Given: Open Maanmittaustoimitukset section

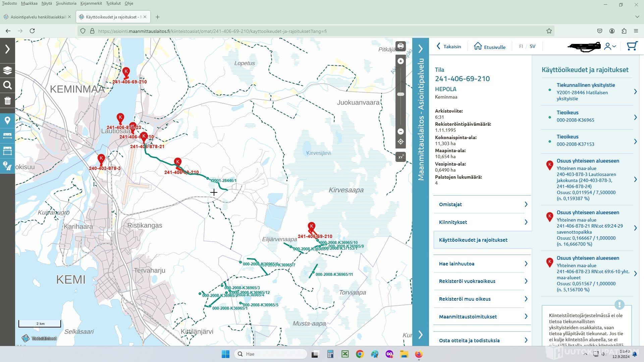Looking at the screenshot, I should point(482,317).
